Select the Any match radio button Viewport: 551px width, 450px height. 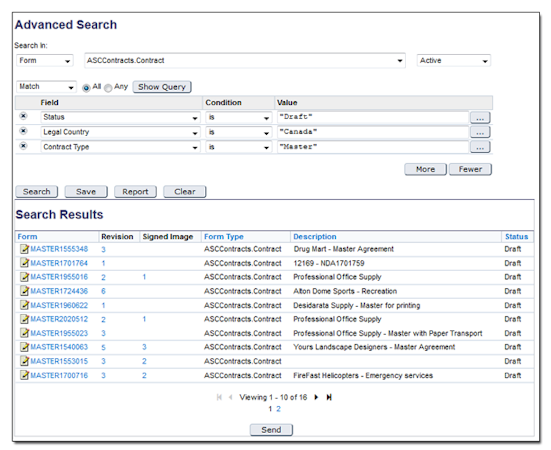[108, 88]
